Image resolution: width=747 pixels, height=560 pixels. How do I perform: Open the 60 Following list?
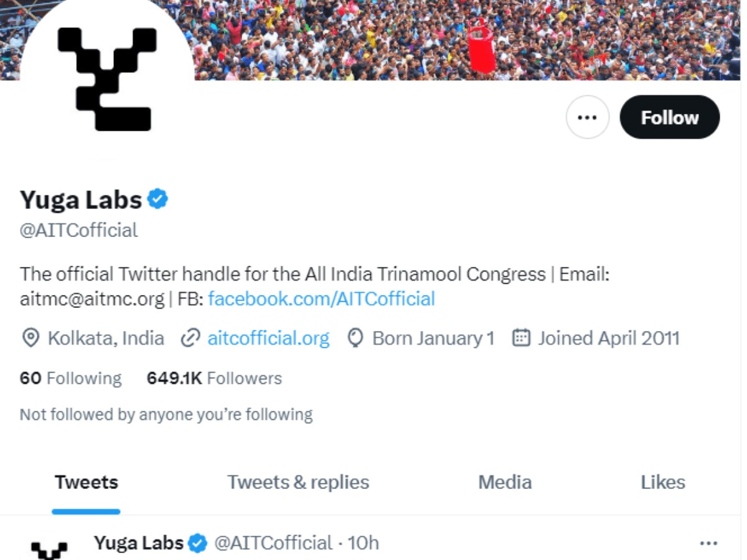pos(70,378)
